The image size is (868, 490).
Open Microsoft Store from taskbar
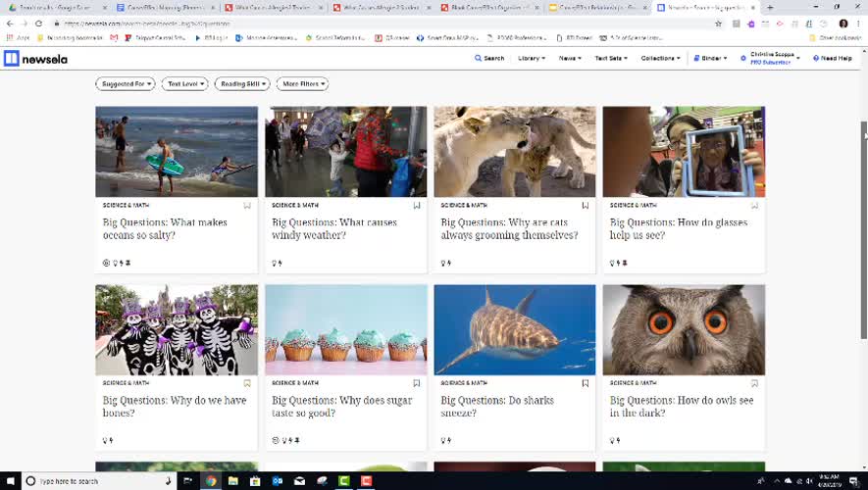coord(255,480)
